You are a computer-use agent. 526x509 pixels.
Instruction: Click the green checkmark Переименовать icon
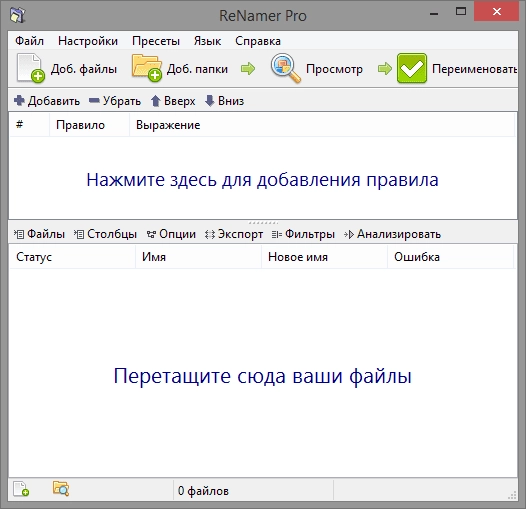412,68
